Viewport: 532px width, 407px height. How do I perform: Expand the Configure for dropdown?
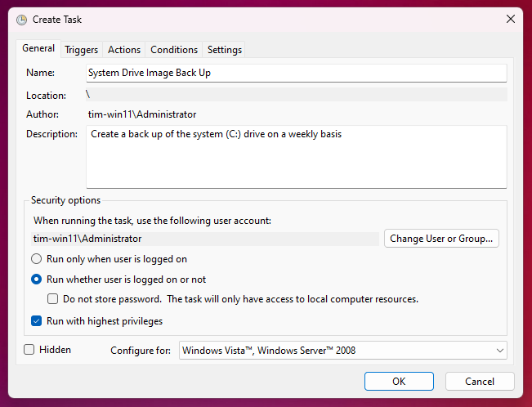[x=342, y=351]
